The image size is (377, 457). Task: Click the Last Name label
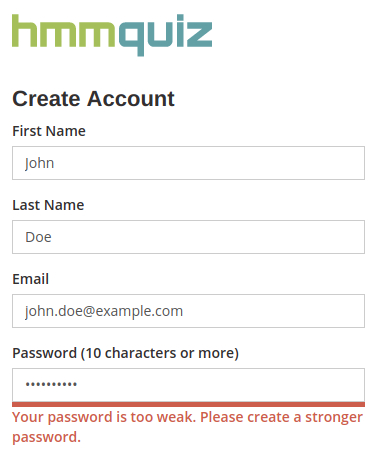point(48,205)
